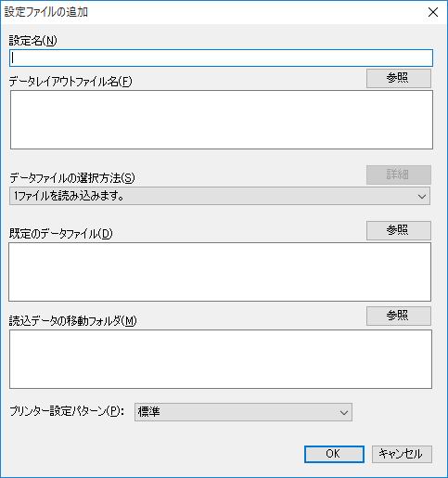This screenshot has width=448, height=478.
Task: Click the 読込データの移動フォルダ(M) label
Action: tap(73, 321)
